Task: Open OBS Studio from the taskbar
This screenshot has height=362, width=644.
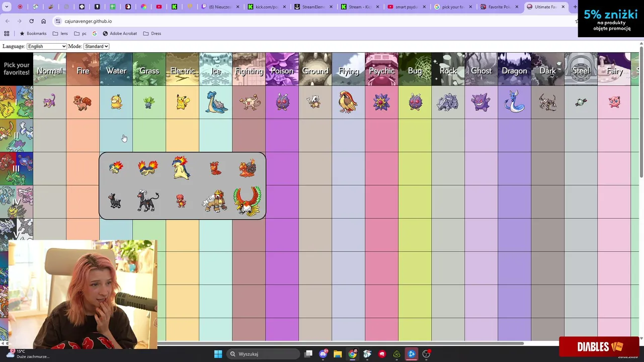Action: tap(426, 354)
